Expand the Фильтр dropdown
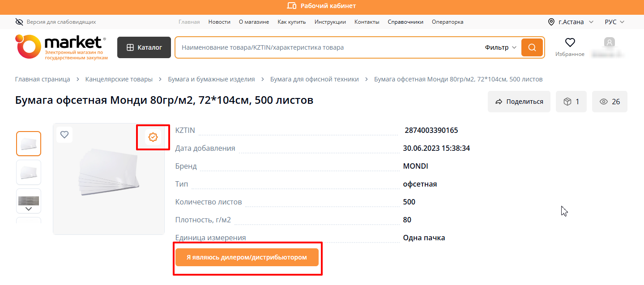 500,47
